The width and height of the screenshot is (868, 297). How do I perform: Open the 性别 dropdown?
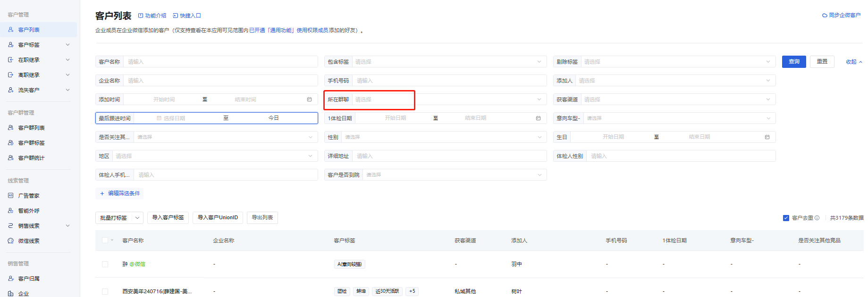coord(444,137)
